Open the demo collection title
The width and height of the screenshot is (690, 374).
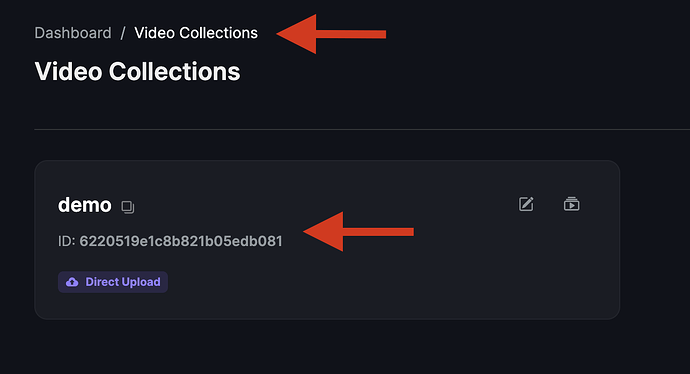click(84, 205)
